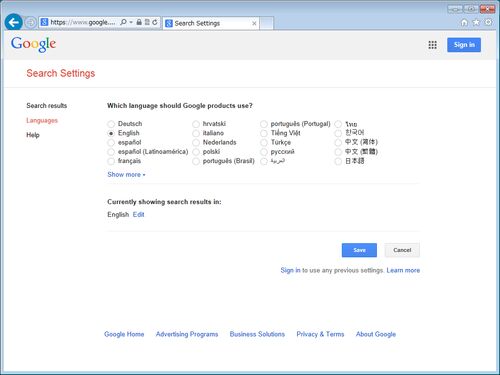Select Simplified Chinese radio button
Screen dimensions: 500x375
tap(338, 143)
